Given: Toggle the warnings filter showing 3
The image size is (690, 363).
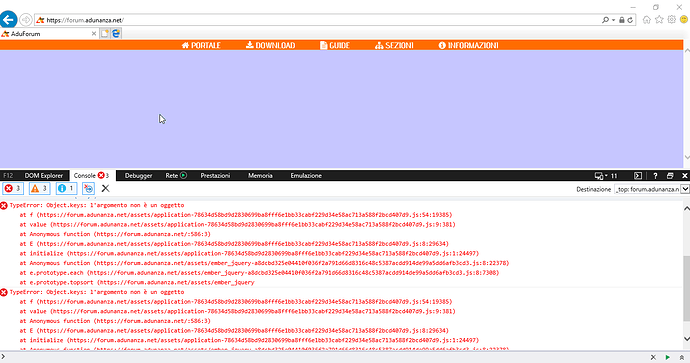Looking at the screenshot, I should coord(40,188).
